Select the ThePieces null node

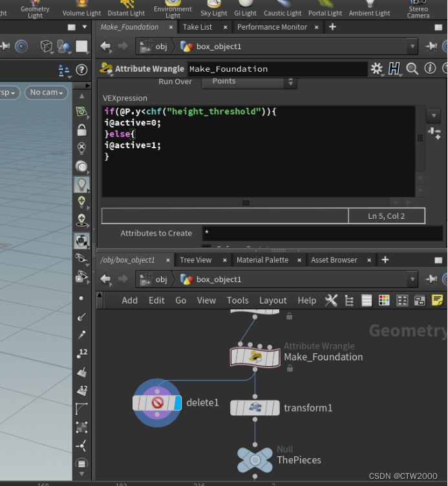tap(255, 460)
